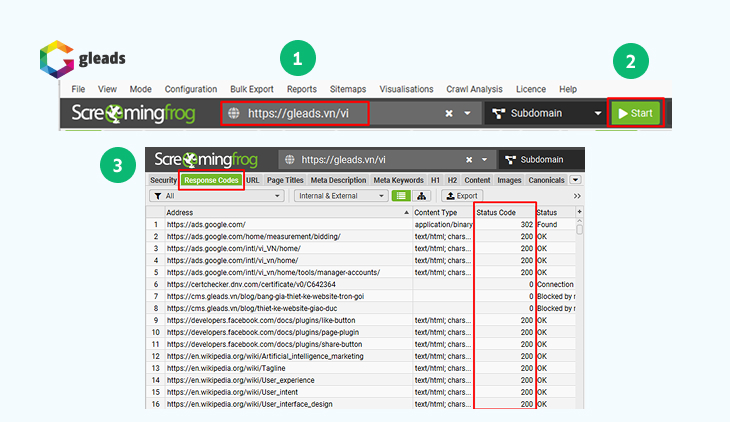The width and height of the screenshot is (730, 422).
Task: Open the Visualisations menu
Action: [406, 89]
